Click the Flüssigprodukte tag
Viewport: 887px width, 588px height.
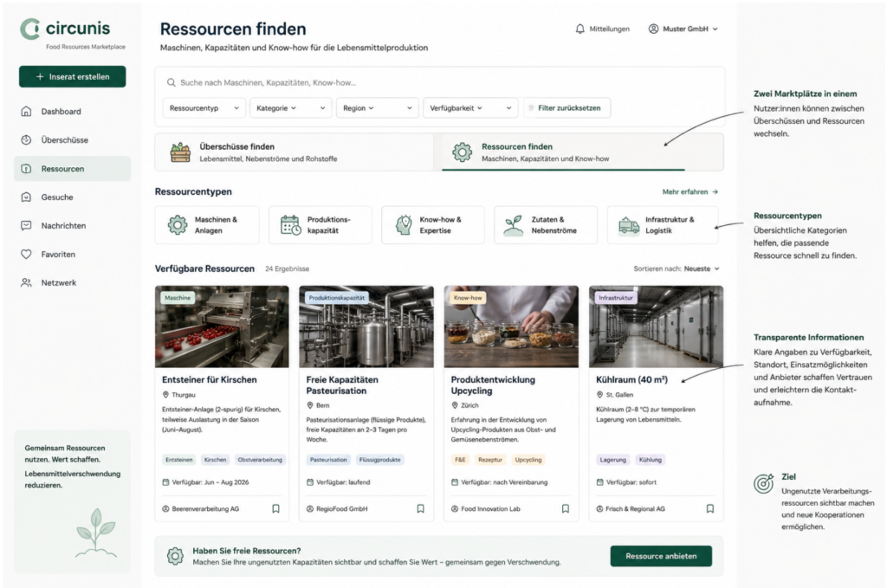(x=379, y=460)
